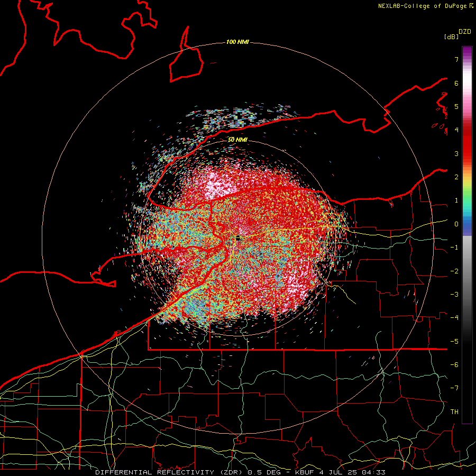Screen dimensions: 476x476
Task: Click the KBUF station identifier in caption
Action: 305,472
